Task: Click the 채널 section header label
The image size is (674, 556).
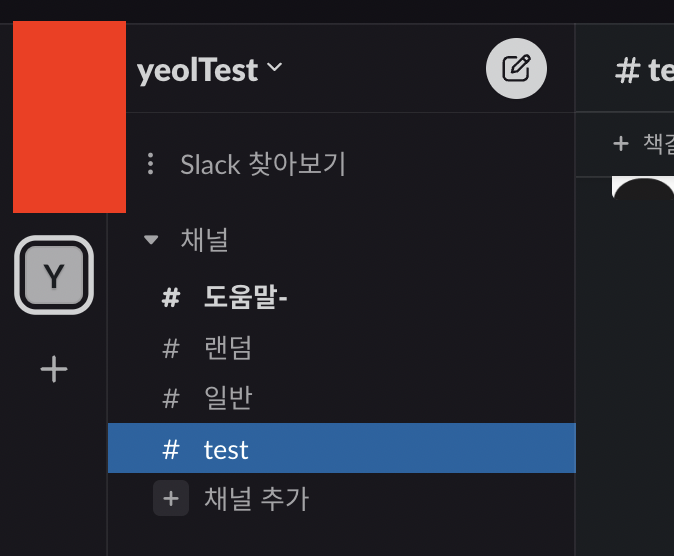Action: [x=205, y=240]
